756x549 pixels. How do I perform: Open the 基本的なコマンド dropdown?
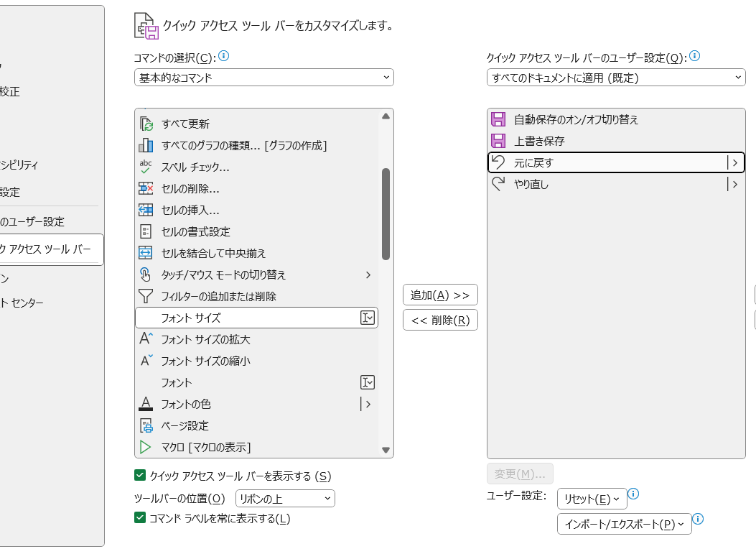point(263,77)
